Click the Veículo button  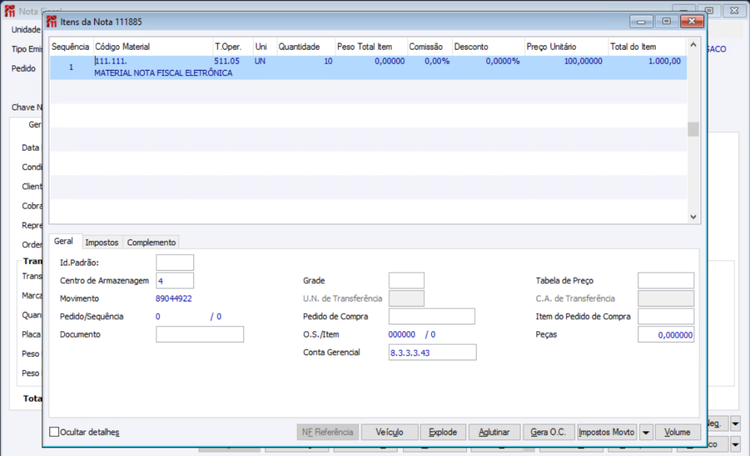(389, 432)
